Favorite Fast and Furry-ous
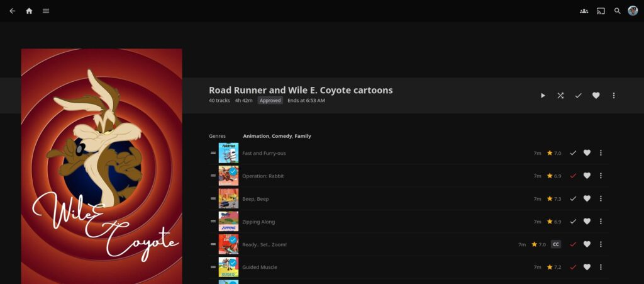Screen dimensions: 644x284 coord(587,153)
